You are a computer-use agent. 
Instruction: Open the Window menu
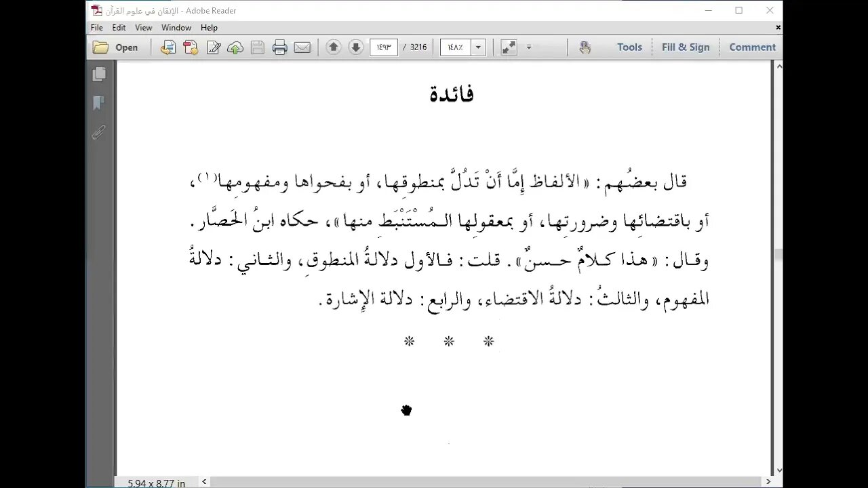(x=176, y=28)
